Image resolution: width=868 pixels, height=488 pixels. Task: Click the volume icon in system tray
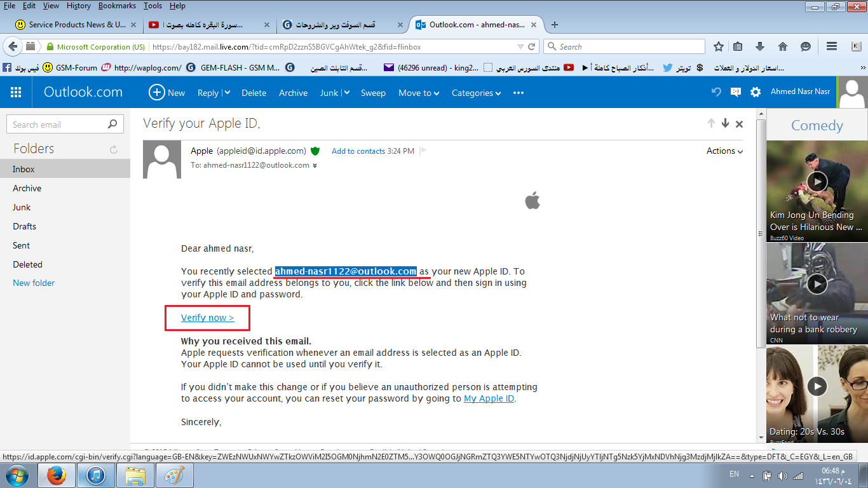click(782, 475)
